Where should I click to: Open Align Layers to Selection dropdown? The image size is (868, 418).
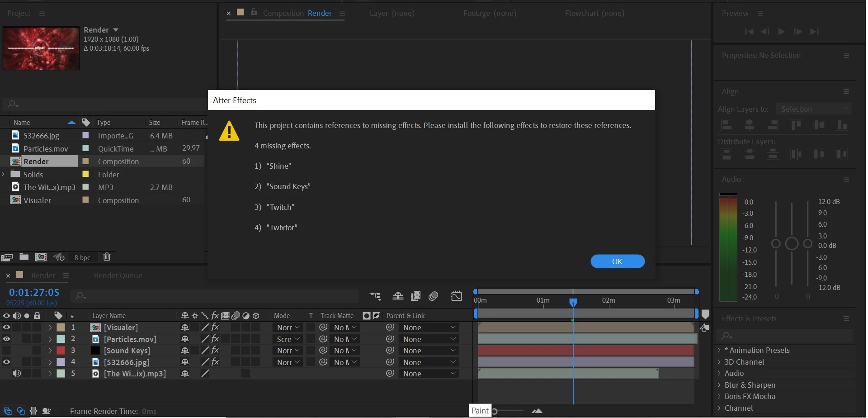(813, 109)
